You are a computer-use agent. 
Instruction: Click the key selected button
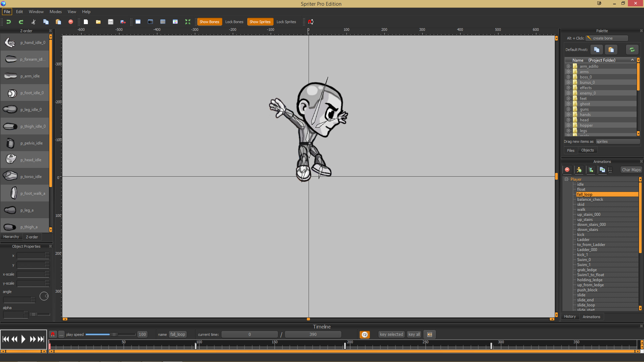coord(391,334)
